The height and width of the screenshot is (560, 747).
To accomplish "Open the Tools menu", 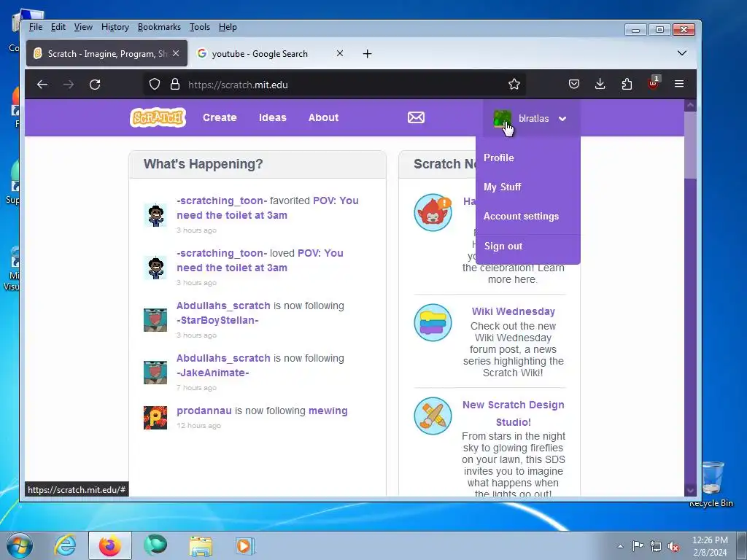I will coord(200,27).
